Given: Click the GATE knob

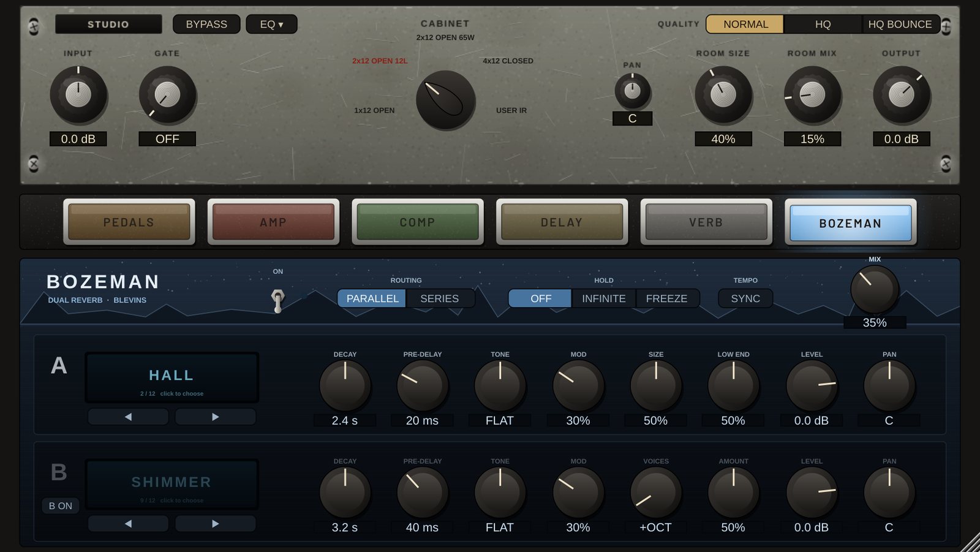Looking at the screenshot, I should [x=167, y=95].
